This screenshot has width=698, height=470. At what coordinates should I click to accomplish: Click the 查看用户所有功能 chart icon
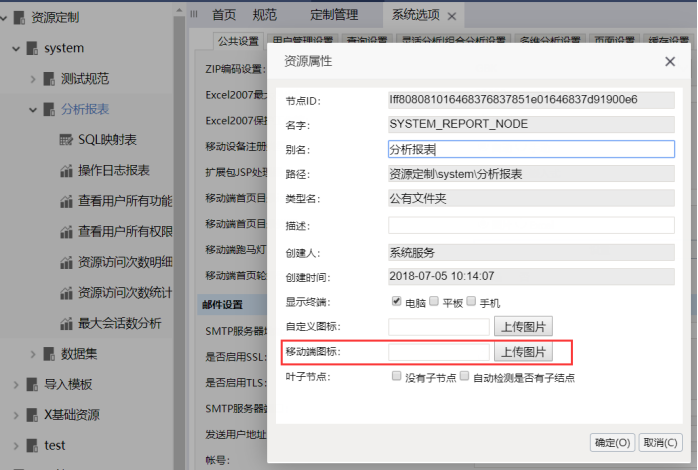click(x=66, y=201)
